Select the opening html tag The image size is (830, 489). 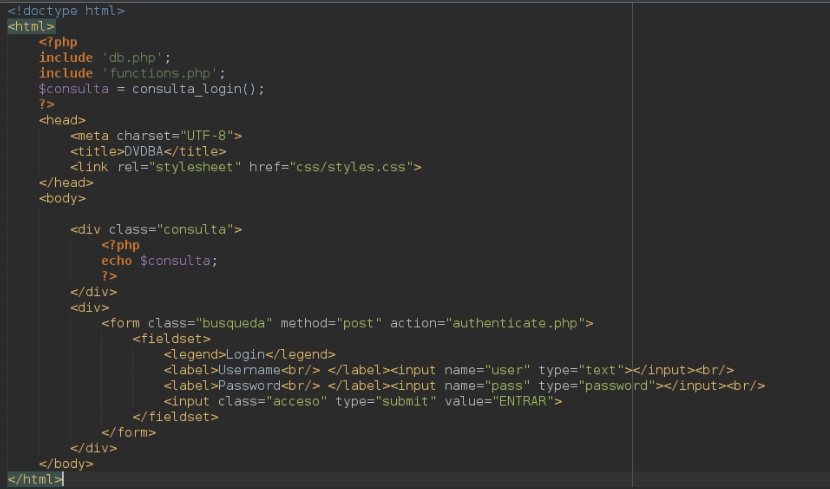click(31, 26)
